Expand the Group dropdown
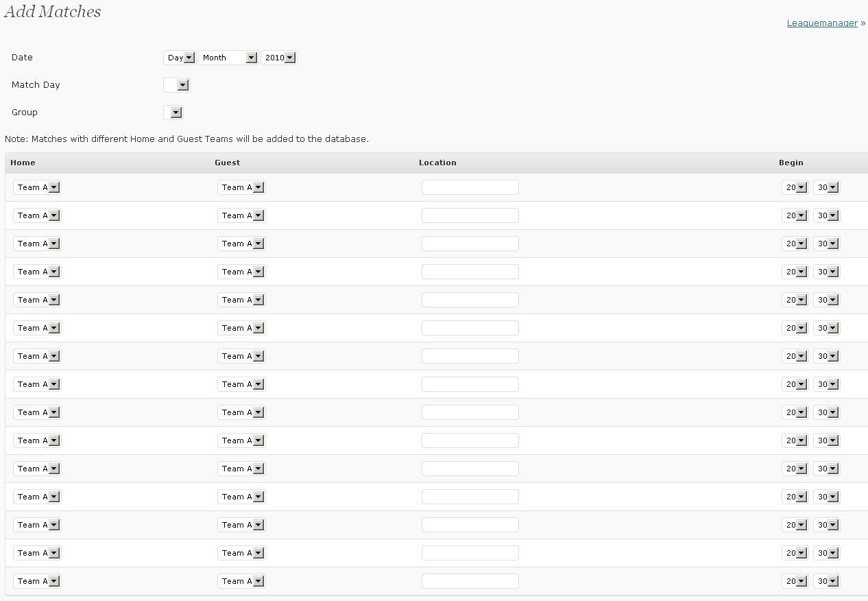 [x=174, y=113]
